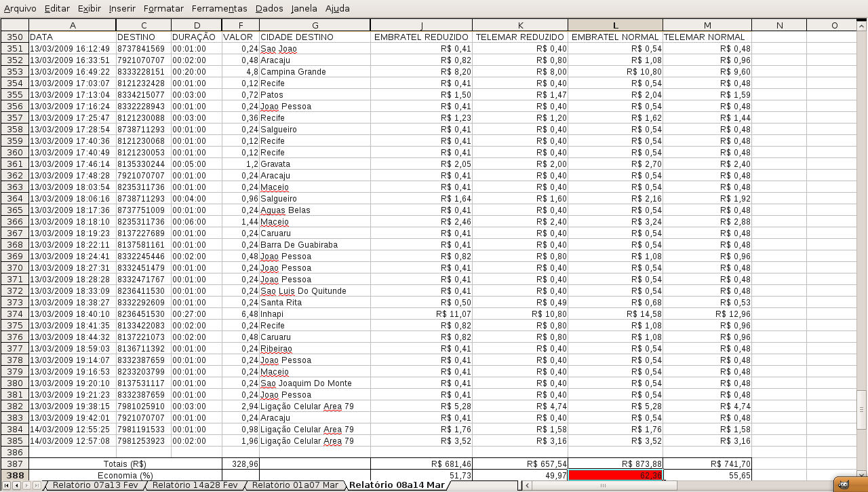This screenshot has height=492, width=868.
Task: Select the highlighted column L header
Action: pyautogui.click(x=615, y=25)
